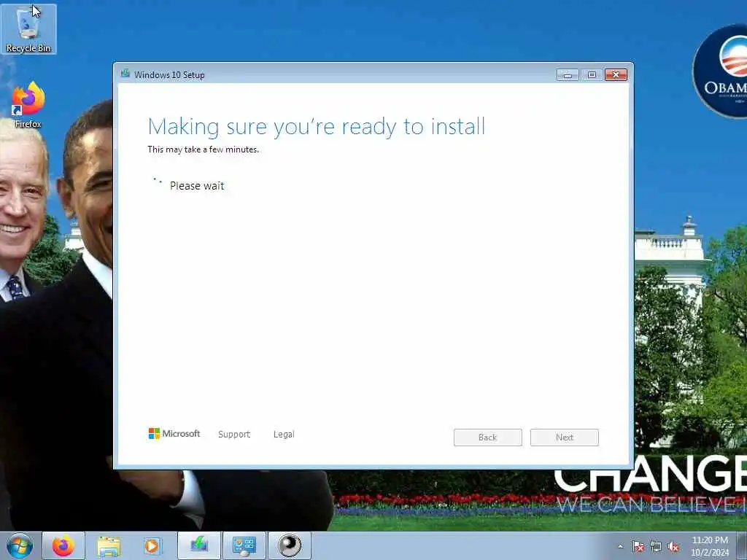This screenshot has height=560, width=747.
Task: Open Windows Media Player from taskbar
Action: (152, 545)
